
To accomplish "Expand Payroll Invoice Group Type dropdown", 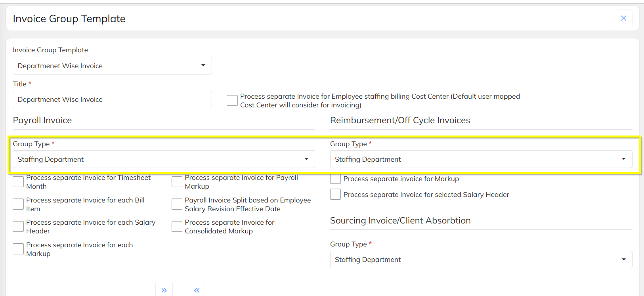I will click(164, 159).
